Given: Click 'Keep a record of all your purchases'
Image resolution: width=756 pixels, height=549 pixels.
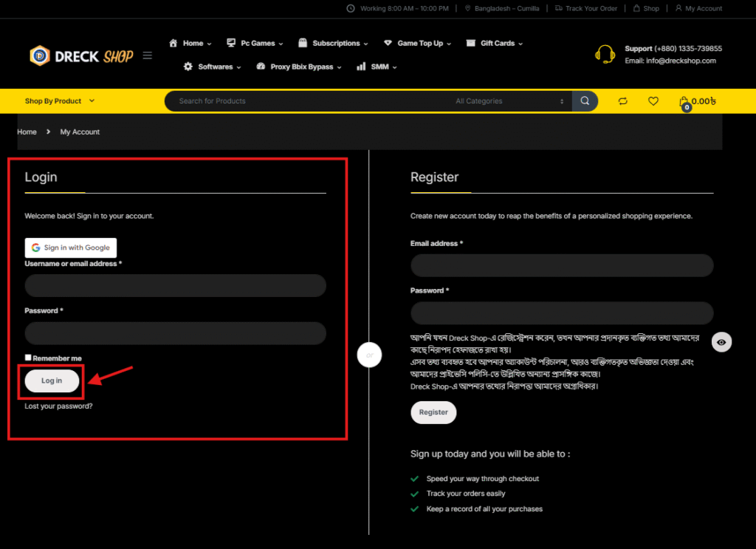Looking at the screenshot, I should click(x=484, y=509).
